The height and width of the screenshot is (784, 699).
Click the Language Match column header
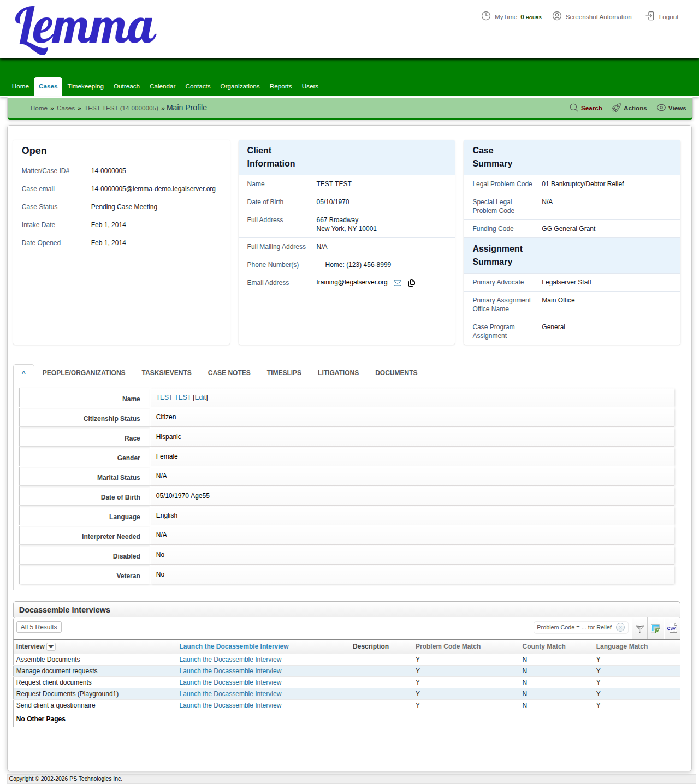(x=622, y=646)
